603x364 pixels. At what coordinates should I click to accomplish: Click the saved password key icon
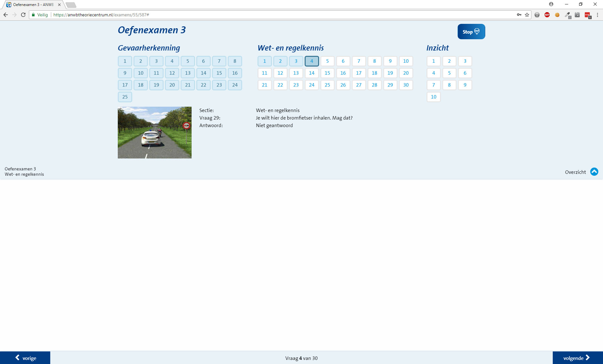519,15
